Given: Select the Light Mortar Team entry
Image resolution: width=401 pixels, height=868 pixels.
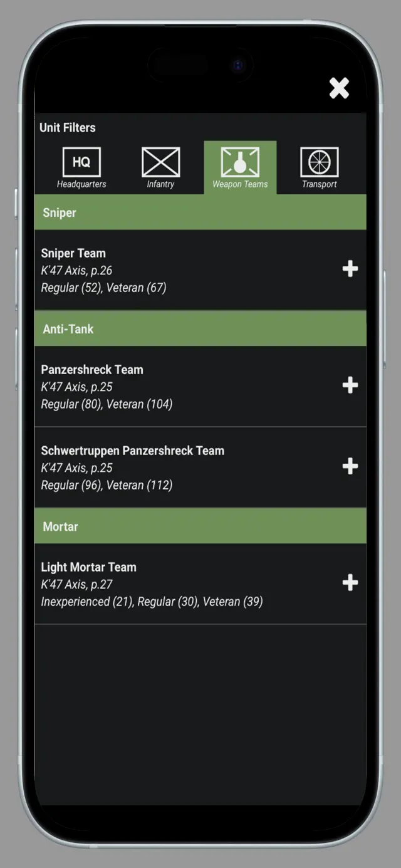Looking at the screenshot, I should point(157,583).
